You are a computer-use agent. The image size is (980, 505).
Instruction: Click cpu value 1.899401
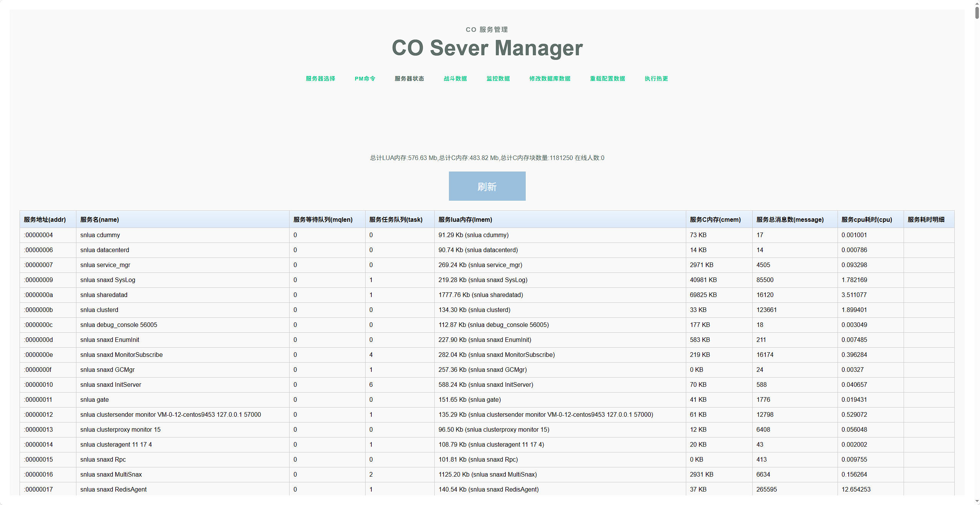871,310
